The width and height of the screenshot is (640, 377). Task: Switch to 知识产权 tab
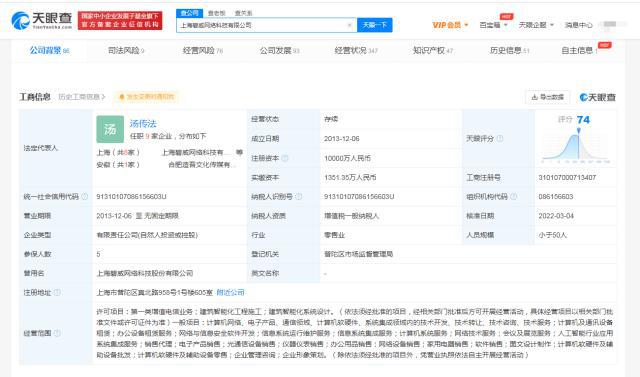pos(433,51)
